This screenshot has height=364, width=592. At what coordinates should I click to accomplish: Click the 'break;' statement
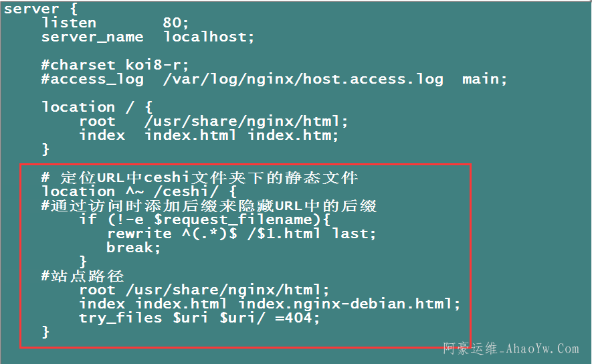tap(134, 248)
